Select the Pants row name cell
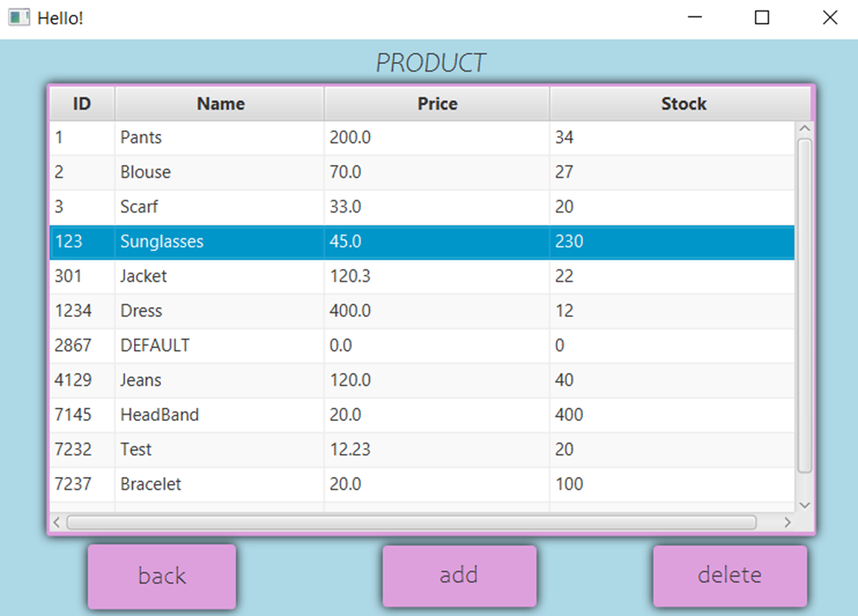Image resolution: width=858 pixels, height=616 pixels. pos(220,137)
